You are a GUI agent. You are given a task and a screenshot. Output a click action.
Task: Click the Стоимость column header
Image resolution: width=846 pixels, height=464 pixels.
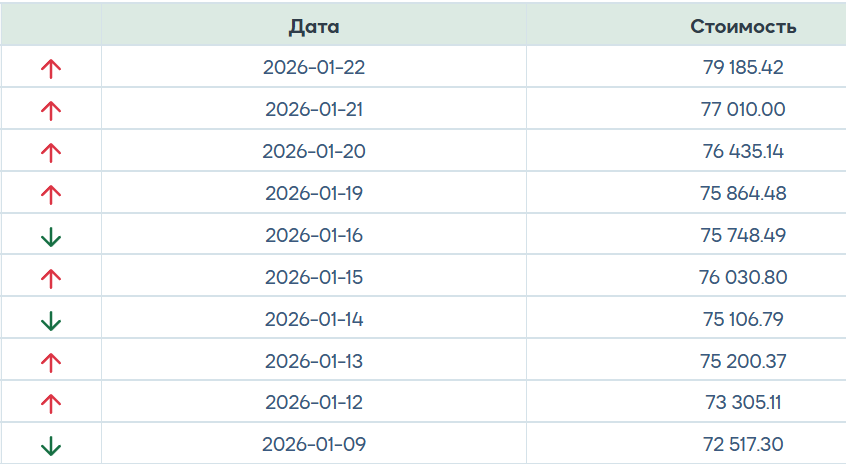tap(743, 26)
